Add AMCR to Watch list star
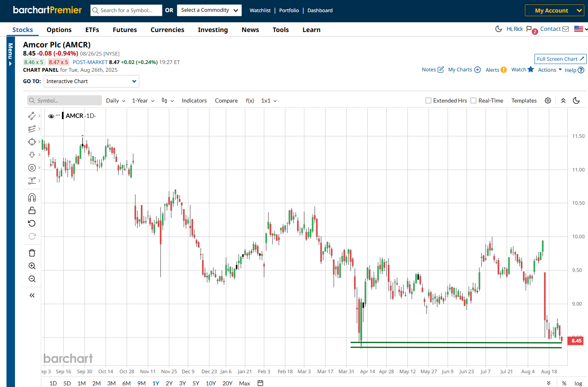Viewport: 588px width, 387px height. 530,69
